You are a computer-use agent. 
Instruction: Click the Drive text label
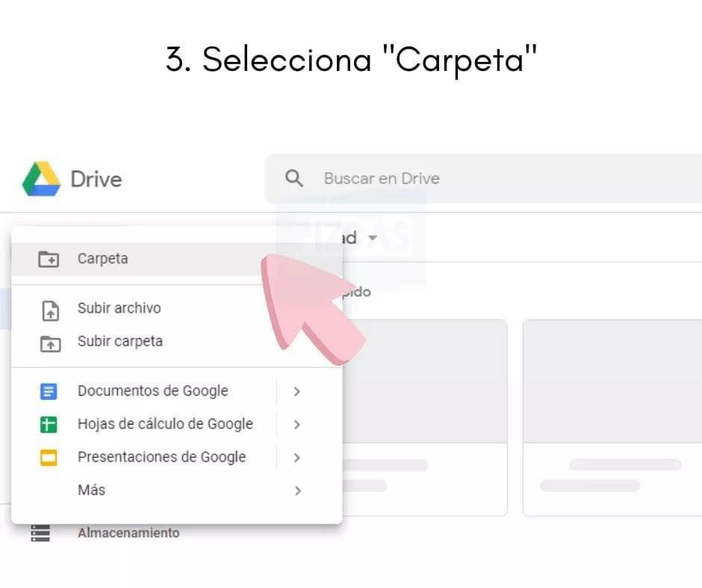[97, 179]
